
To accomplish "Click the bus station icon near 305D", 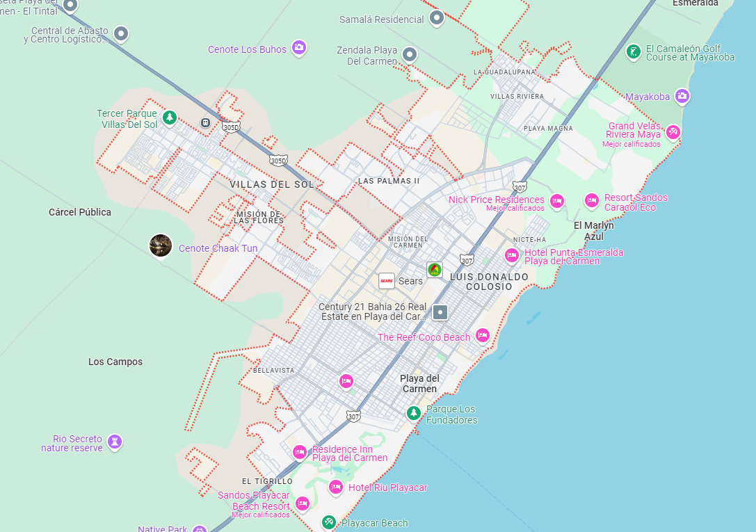I will click(206, 123).
